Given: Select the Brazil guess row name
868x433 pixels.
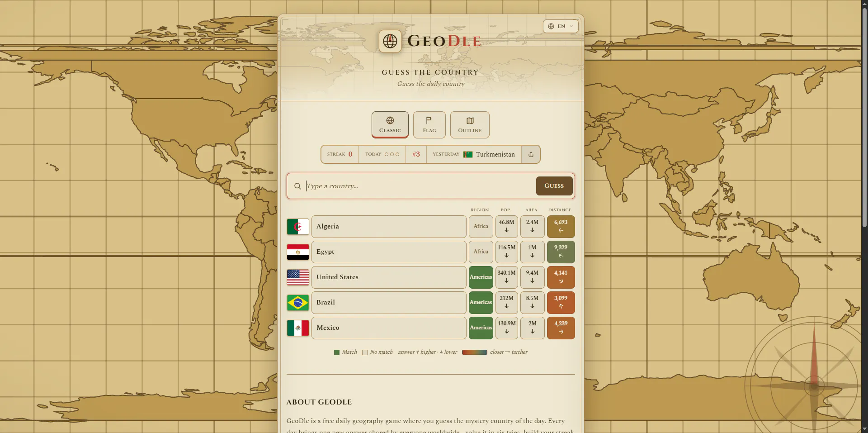Looking at the screenshot, I should [x=389, y=303].
